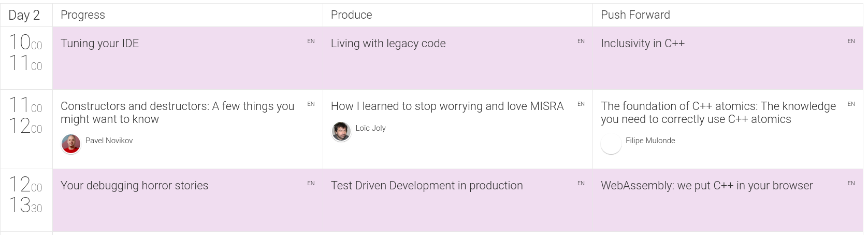Open the MISRA talk by Loïc Joly
Screen dimensions: 868x235
pyautogui.click(x=447, y=106)
